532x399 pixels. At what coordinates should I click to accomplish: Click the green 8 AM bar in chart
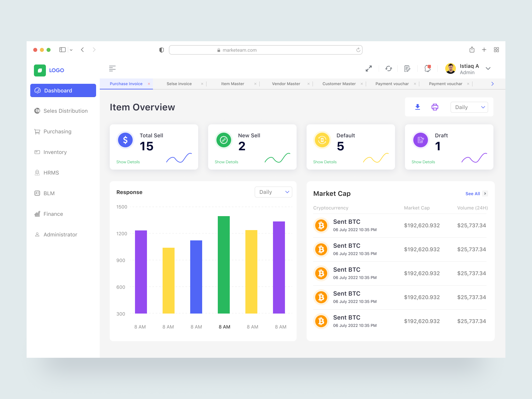(x=224, y=264)
